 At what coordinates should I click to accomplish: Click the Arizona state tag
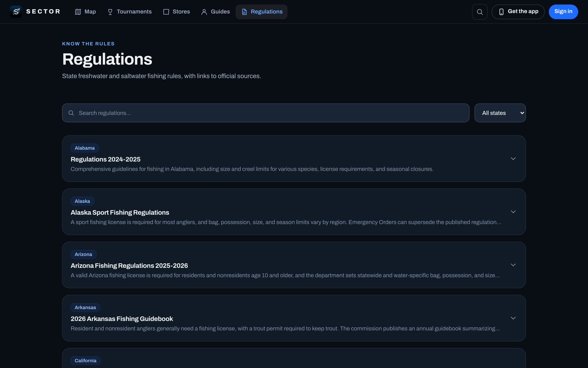click(x=83, y=254)
